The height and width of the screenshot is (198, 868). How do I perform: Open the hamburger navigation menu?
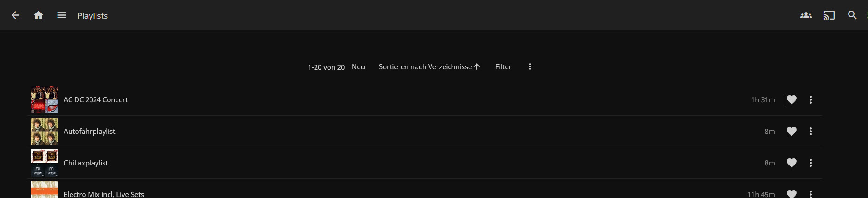(62, 15)
